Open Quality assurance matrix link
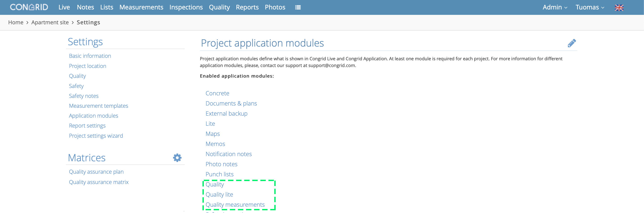The width and height of the screenshot is (644, 213). pyautogui.click(x=99, y=182)
